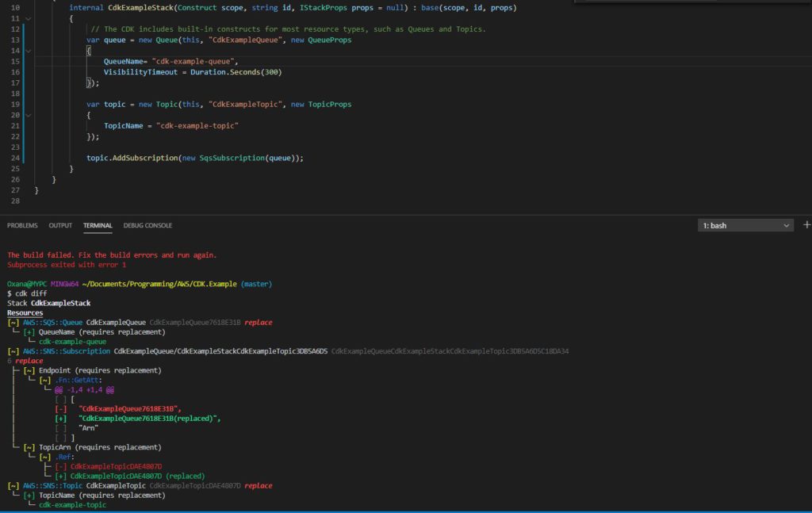Click 'Stack CdkExampleStack' terminal line
The image size is (812, 513).
[48, 303]
